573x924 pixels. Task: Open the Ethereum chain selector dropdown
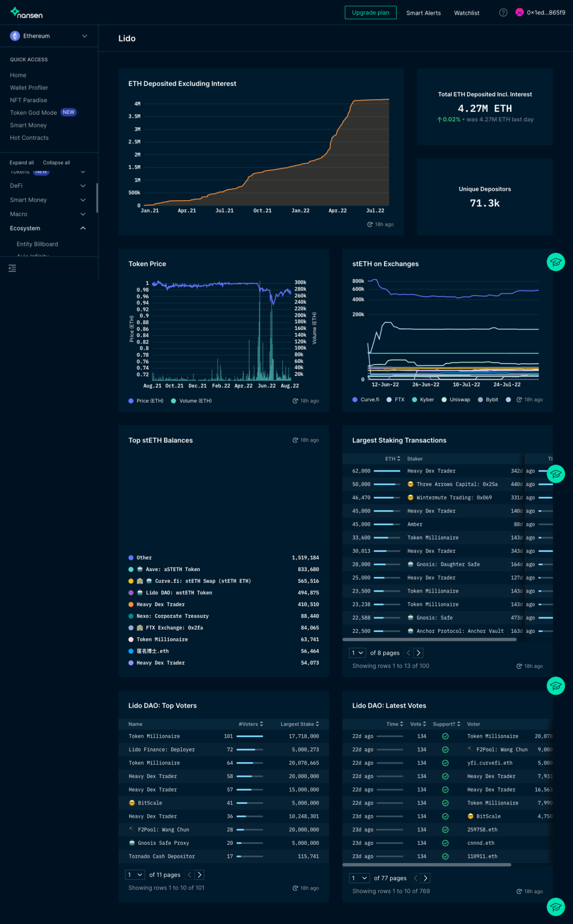point(49,36)
